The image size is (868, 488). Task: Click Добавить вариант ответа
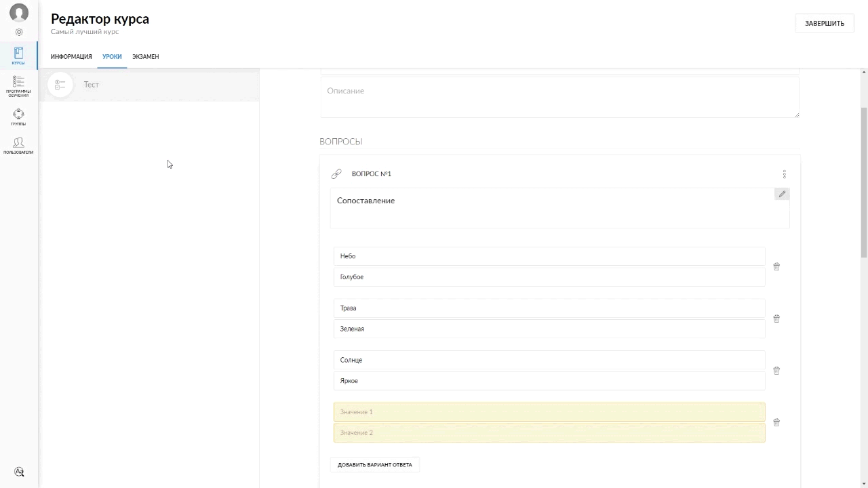[x=375, y=465]
